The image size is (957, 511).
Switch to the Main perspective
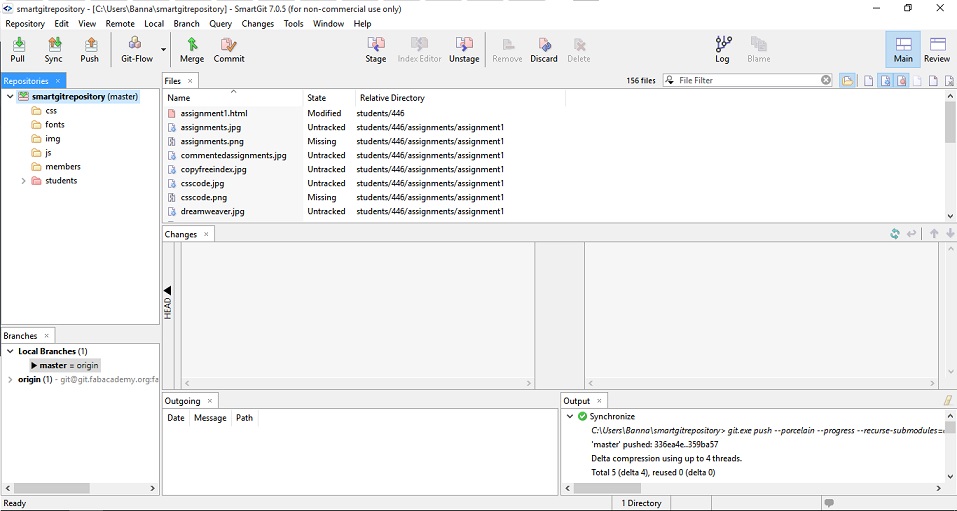(903, 49)
